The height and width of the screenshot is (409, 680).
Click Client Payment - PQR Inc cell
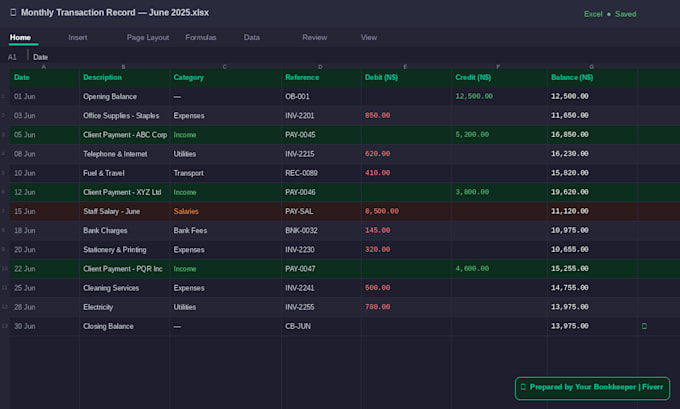tap(124, 268)
